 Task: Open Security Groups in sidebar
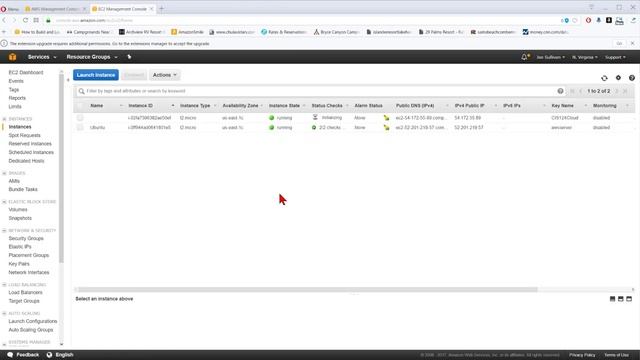pyautogui.click(x=26, y=238)
